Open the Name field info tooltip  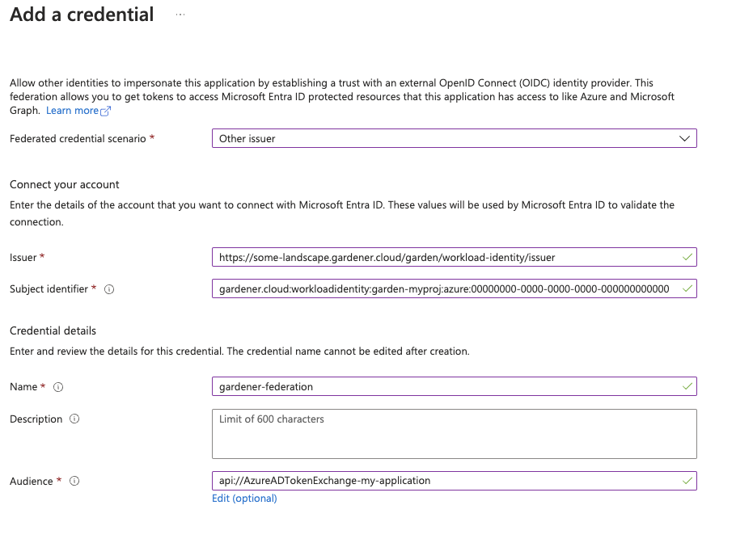click(x=57, y=387)
